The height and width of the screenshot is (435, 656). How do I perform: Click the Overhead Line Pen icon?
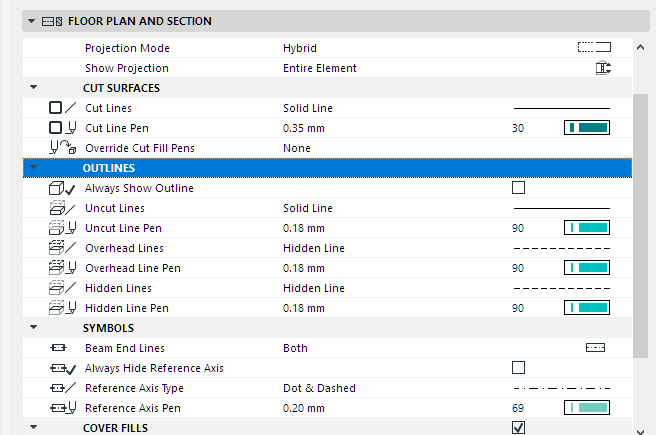63,268
